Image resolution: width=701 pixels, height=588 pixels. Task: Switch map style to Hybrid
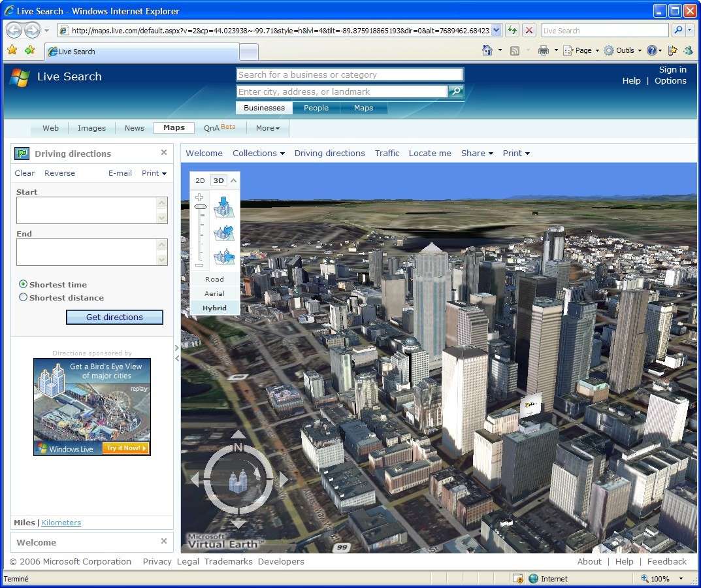[x=214, y=308]
